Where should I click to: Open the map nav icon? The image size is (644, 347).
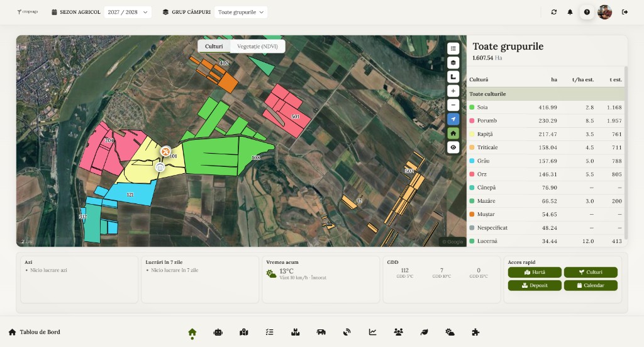(244, 332)
